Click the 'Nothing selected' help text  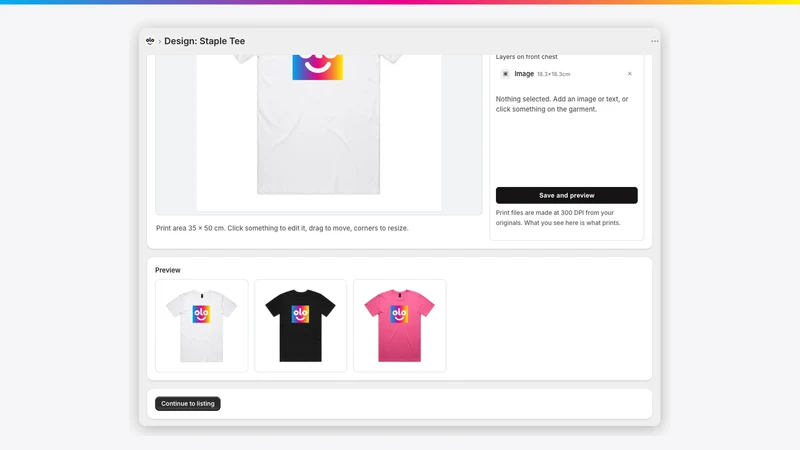[x=562, y=104]
